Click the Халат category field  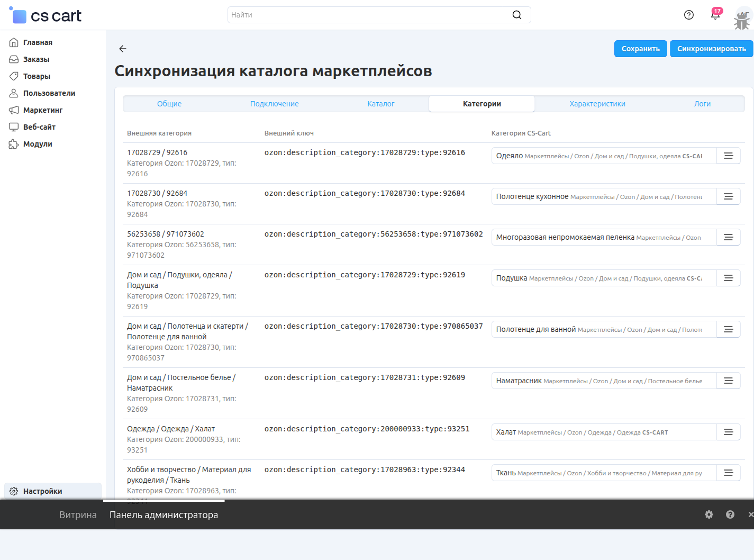point(604,432)
